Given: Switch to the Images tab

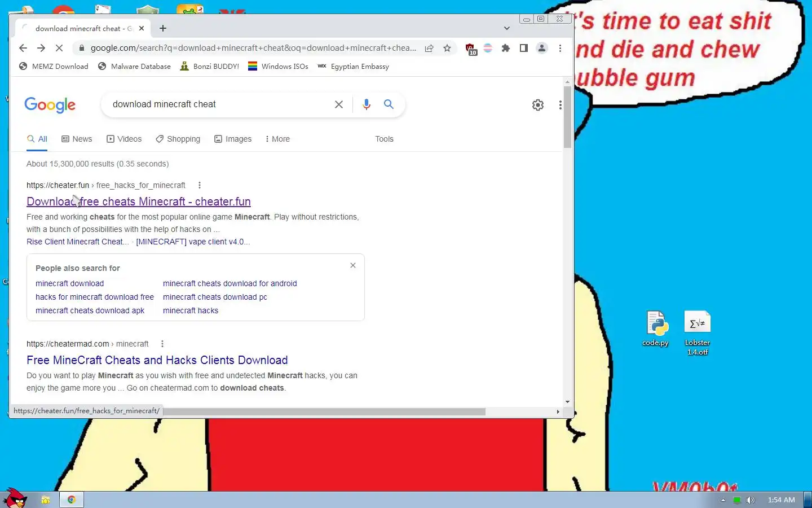Looking at the screenshot, I should click(233, 139).
